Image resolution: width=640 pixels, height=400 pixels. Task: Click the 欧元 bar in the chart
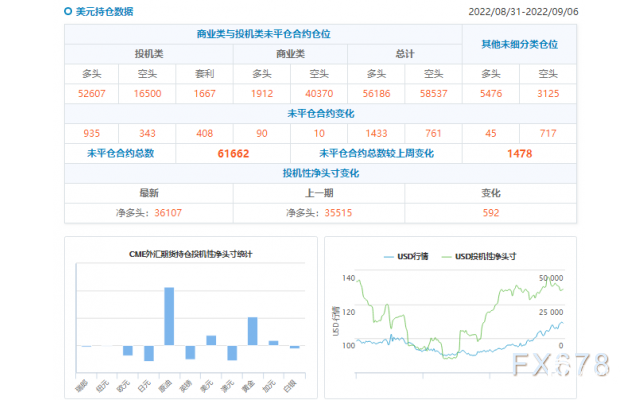pos(128,350)
